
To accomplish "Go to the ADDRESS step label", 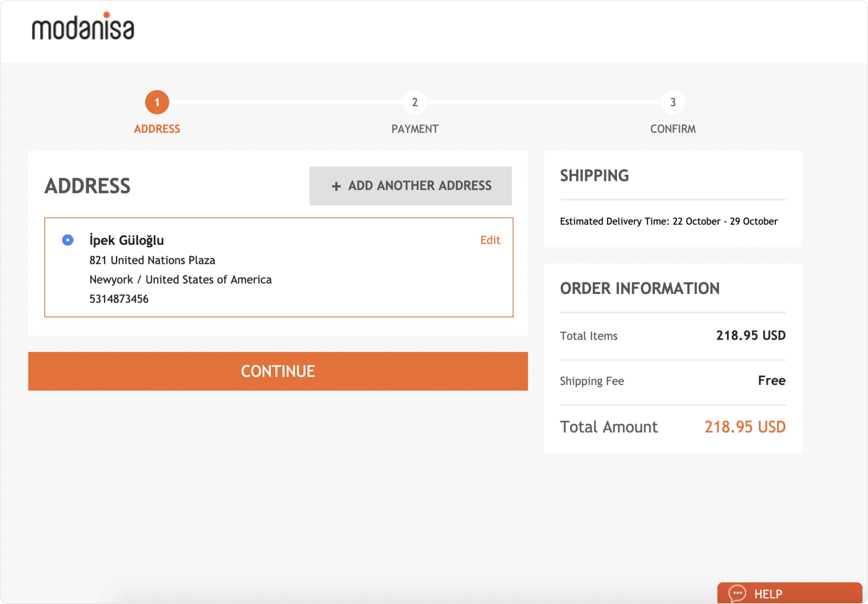I will tap(157, 129).
